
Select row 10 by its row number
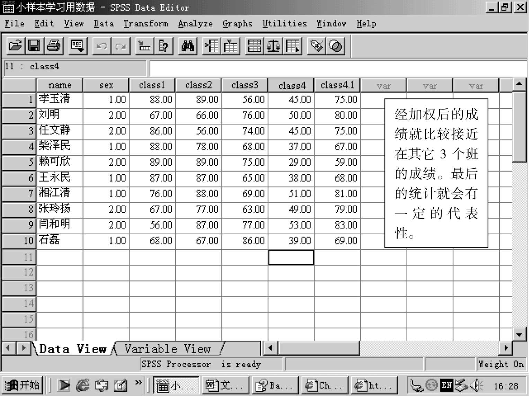pos(19,241)
